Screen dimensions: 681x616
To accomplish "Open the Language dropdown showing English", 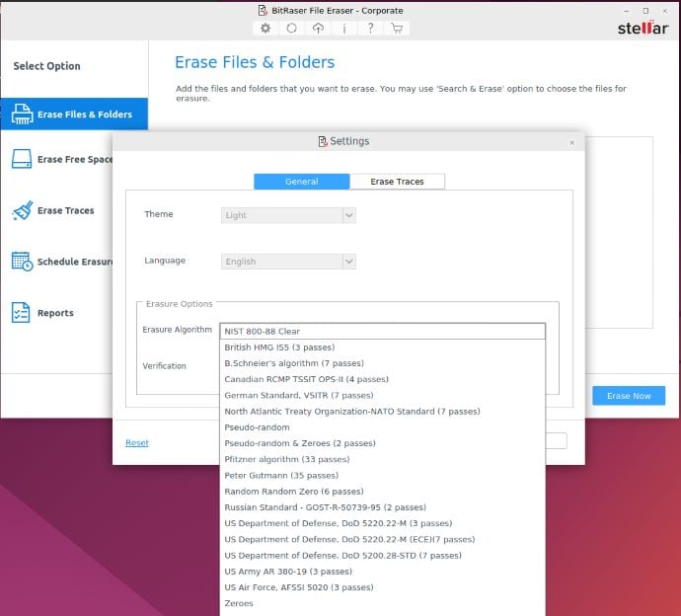I will [x=288, y=262].
